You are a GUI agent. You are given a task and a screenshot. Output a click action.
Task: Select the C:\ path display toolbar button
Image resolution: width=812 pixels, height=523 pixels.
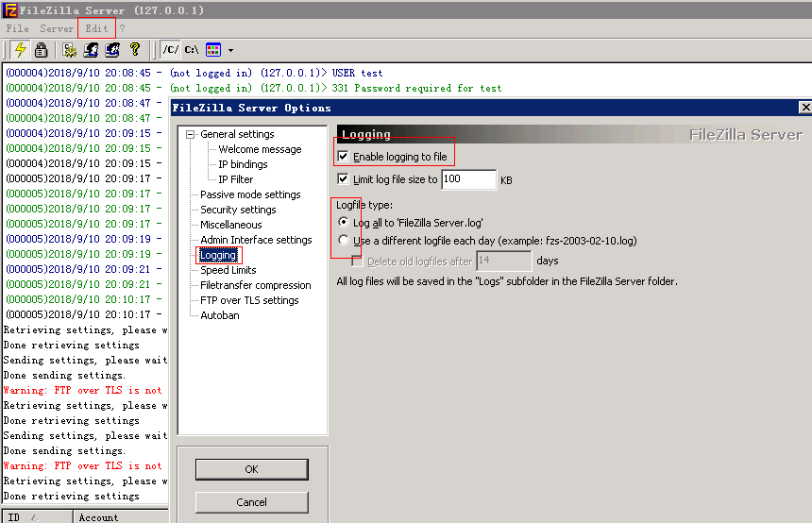click(x=192, y=50)
